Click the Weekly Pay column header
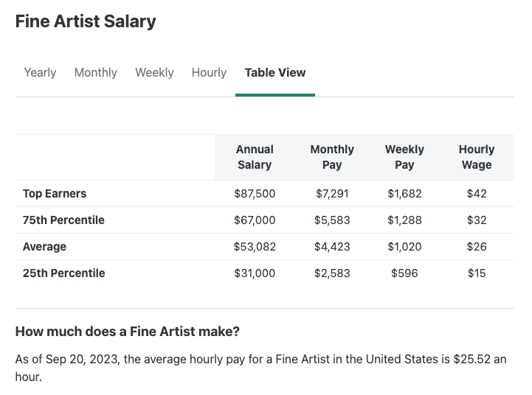532x395 pixels. tap(404, 157)
